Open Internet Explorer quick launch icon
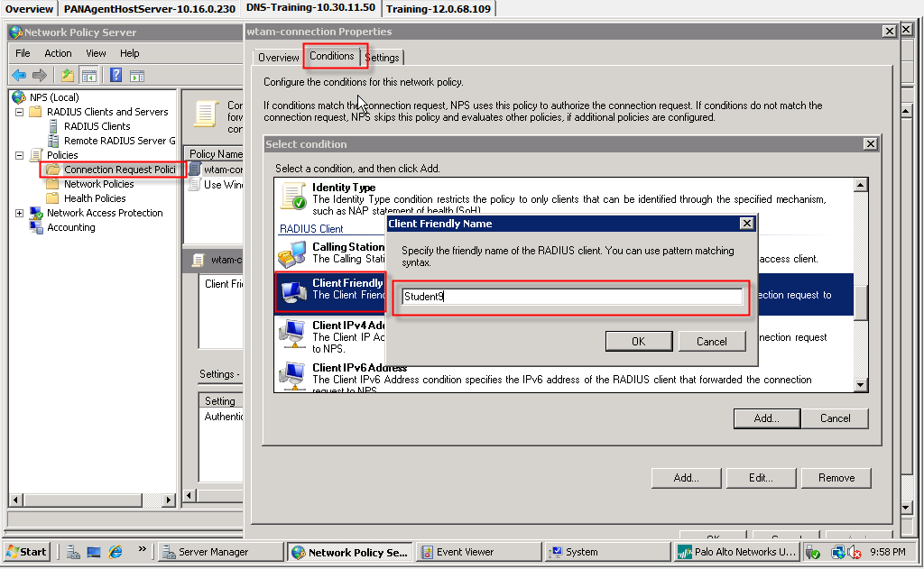The image size is (924, 569). [115, 552]
